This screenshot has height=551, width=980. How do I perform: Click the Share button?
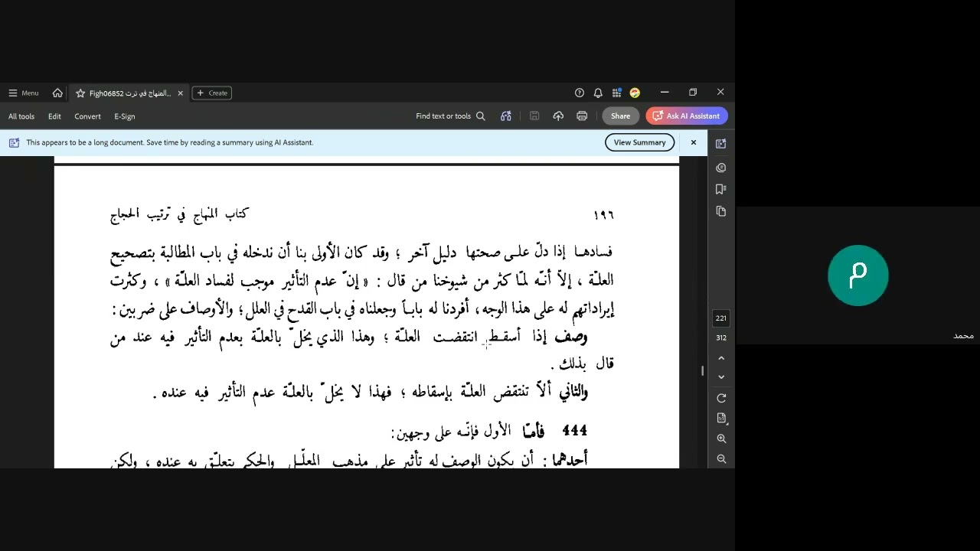coord(620,116)
